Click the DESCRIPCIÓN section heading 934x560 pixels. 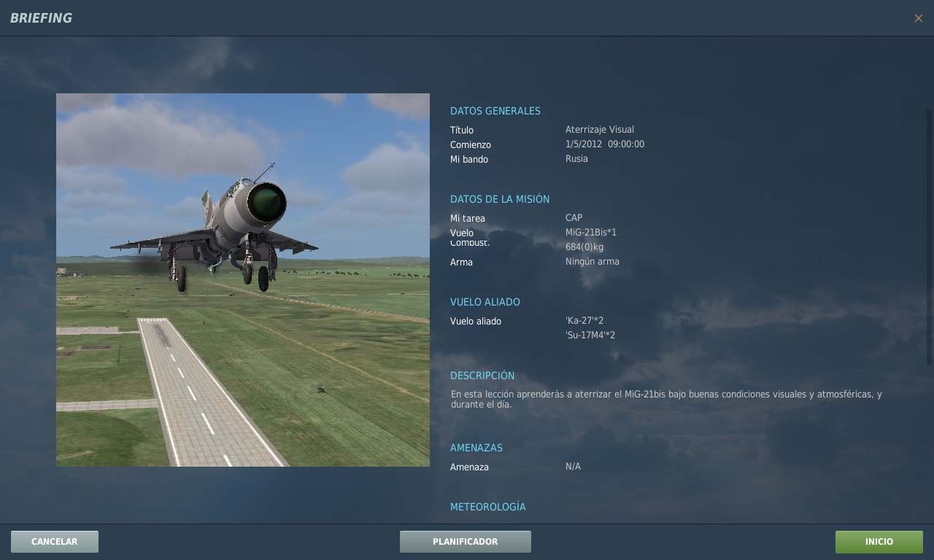[x=482, y=376]
